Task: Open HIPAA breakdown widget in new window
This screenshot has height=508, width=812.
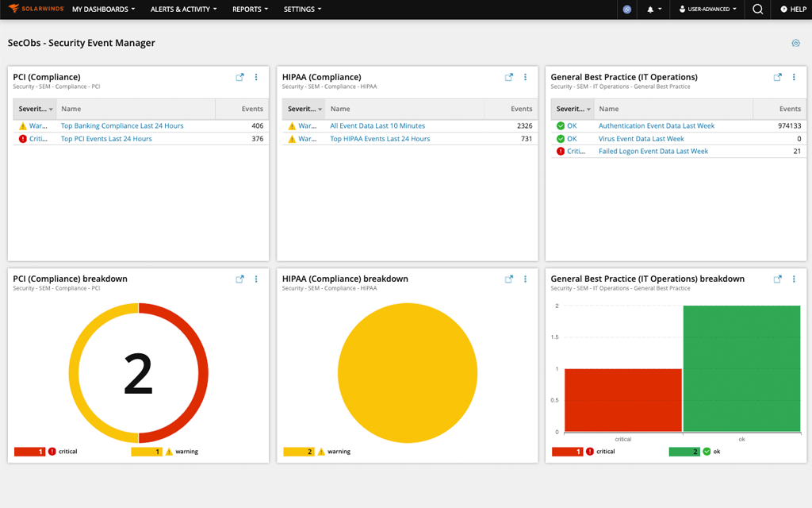Action: tap(508, 279)
